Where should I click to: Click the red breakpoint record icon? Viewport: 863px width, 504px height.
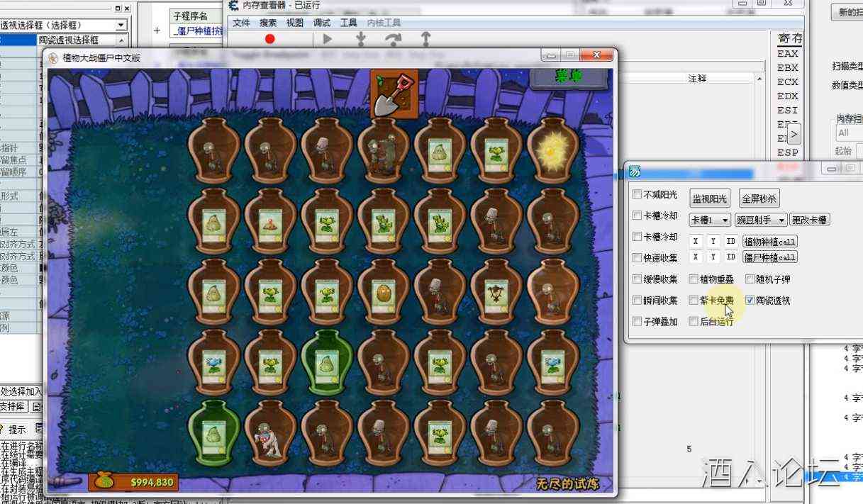[x=269, y=39]
